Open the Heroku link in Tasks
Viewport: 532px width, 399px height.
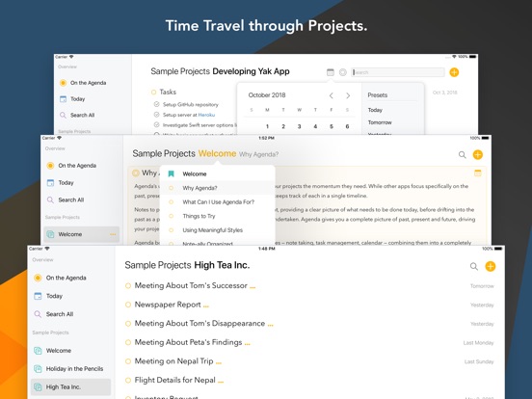pos(206,115)
